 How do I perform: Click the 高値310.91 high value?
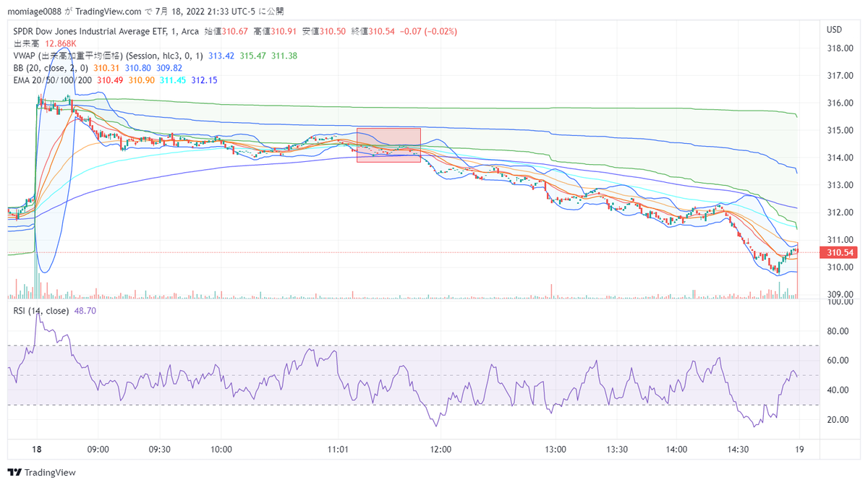[276, 32]
